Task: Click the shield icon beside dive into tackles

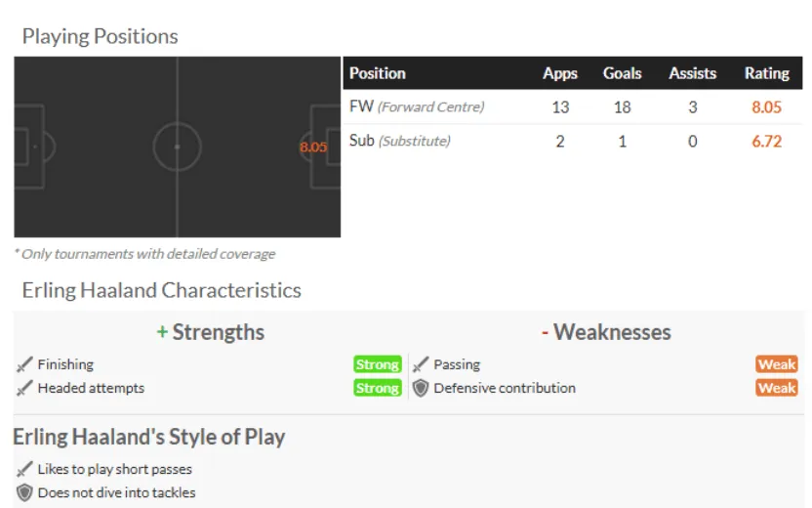Action: tap(24, 492)
